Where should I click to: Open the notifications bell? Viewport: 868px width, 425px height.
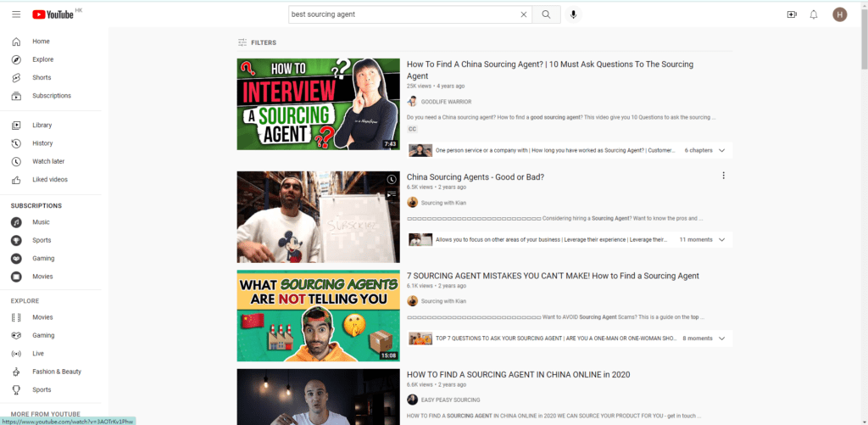(814, 14)
